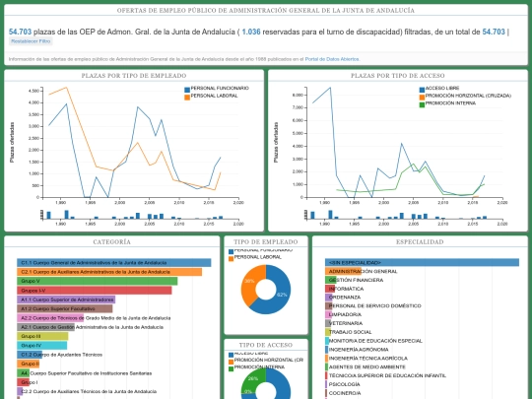
Task: Select the red Grupos I-V bar
Action: pyautogui.click(x=95, y=291)
